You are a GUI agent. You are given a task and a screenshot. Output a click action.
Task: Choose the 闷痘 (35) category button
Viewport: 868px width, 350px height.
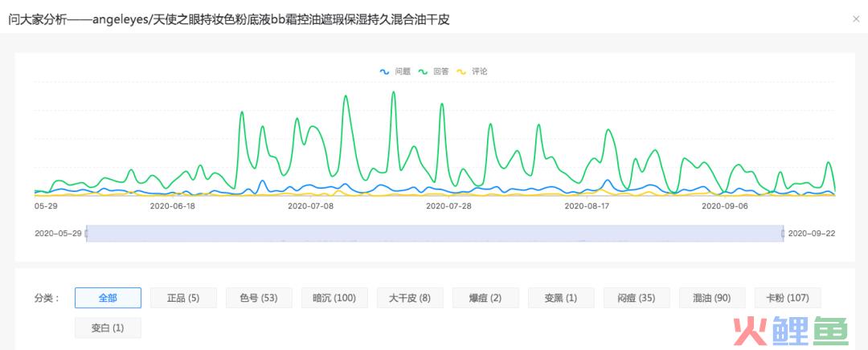point(637,298)
